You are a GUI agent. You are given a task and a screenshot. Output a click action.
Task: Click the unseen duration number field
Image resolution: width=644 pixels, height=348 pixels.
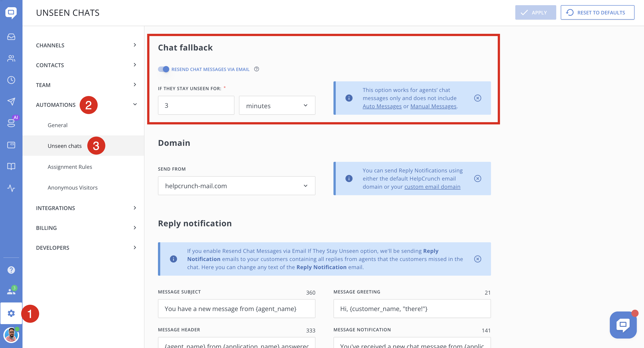[196, 106]
